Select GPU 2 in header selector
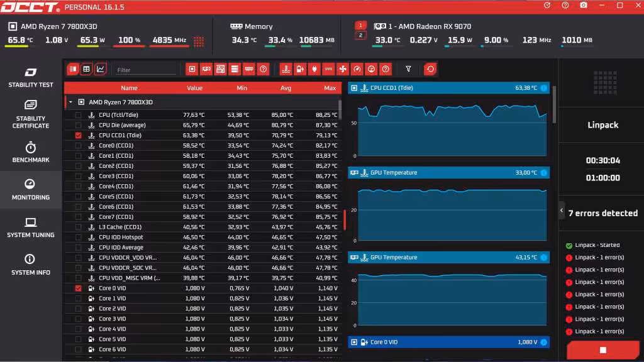 coord(360,35)
